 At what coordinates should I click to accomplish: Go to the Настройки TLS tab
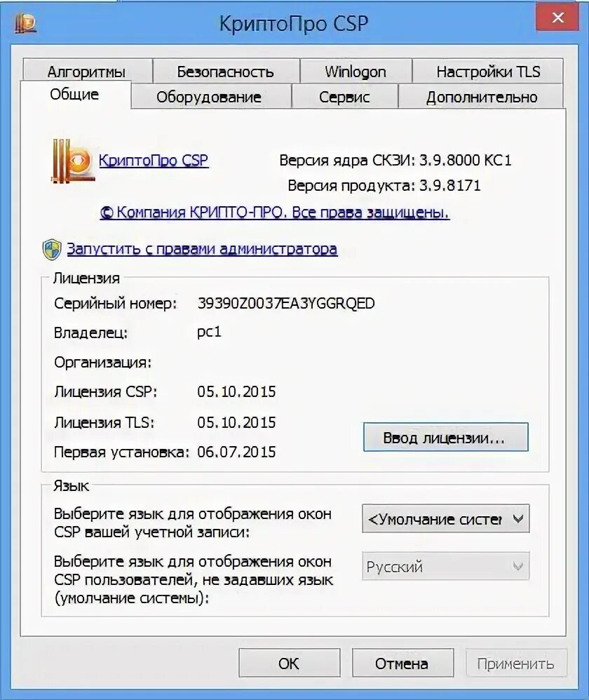point(488,72)
